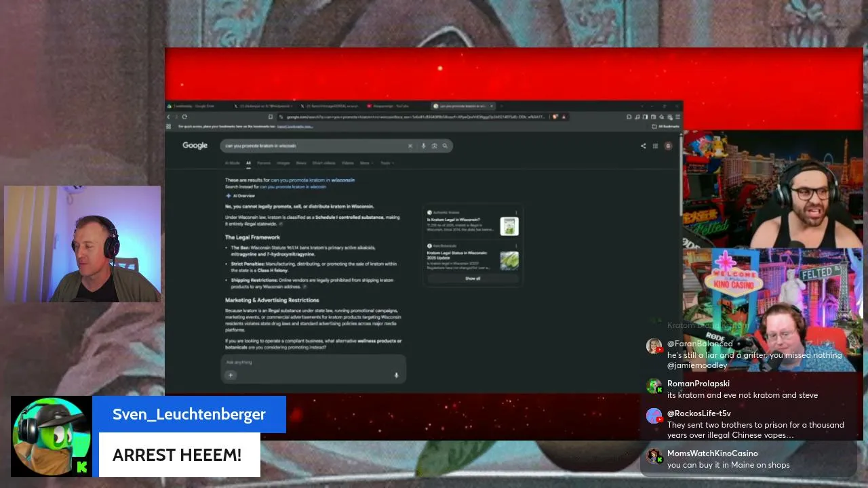Click the Google logo
Image resolution: width=868 pixels, height=488 pixels.
click(x=195, y=145)
